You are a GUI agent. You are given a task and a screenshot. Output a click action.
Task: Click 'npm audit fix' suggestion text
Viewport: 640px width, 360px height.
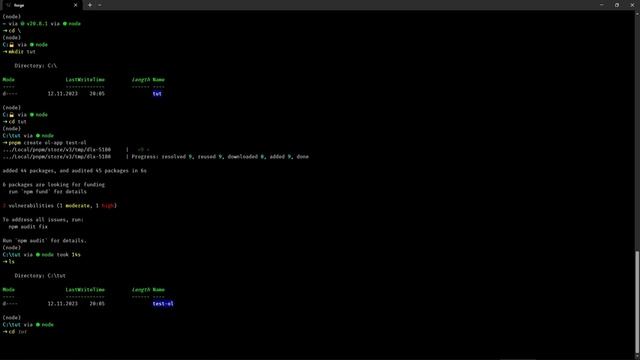[x=28, y=227]
